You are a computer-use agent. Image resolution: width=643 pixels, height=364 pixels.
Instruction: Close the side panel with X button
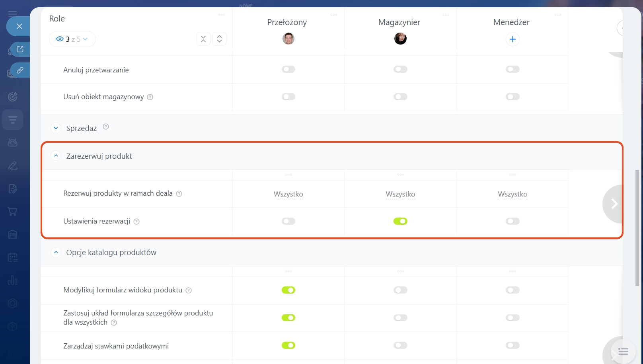[x=19, y=26]
